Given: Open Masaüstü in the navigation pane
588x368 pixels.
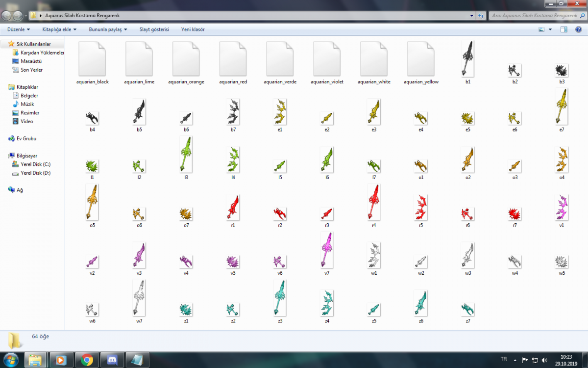Looking at the screenshot, I should (31, 61).
